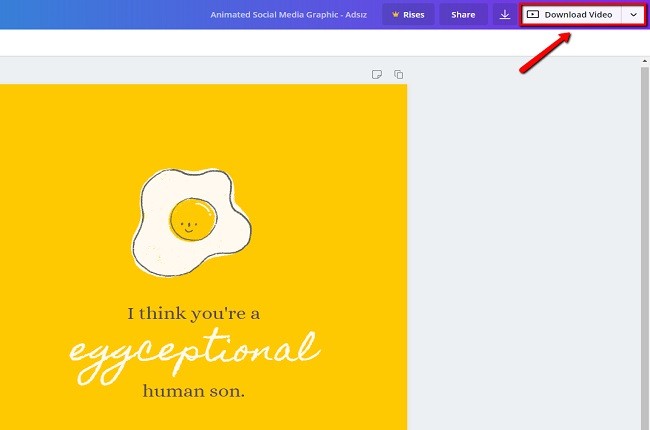
Task: Select the 'eggceptional' script text
Action: tap(194, 357)
